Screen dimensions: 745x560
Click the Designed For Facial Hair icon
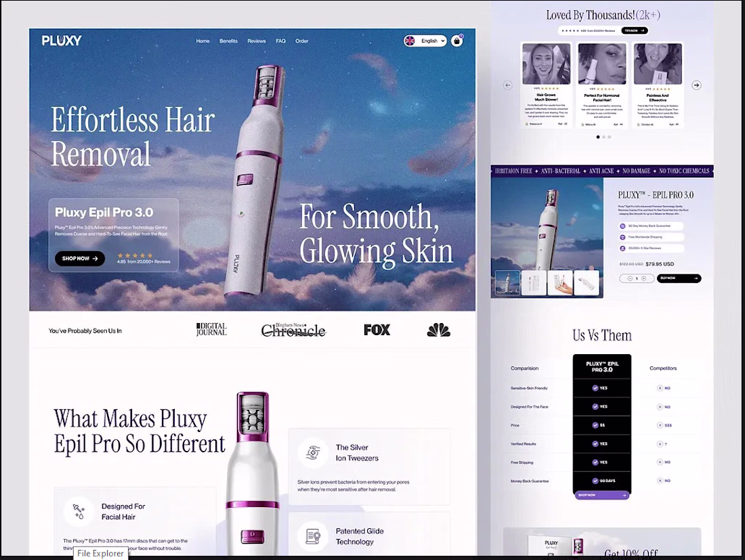(79, 511)
